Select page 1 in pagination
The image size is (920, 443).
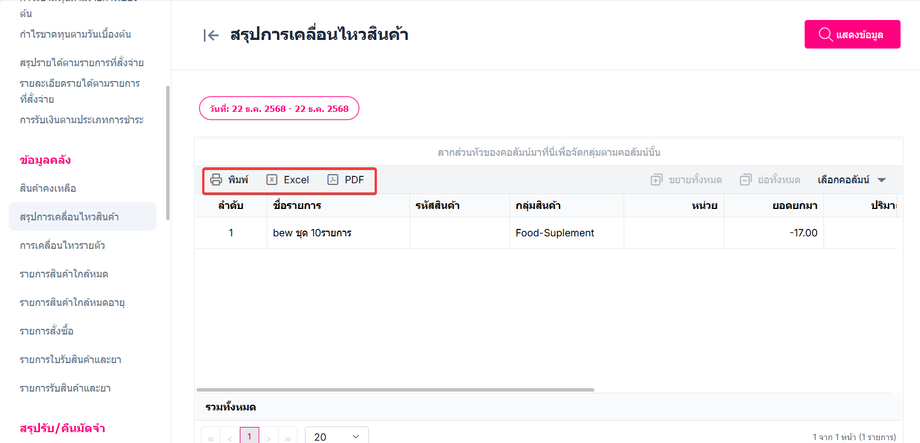(x=249, y=437)
